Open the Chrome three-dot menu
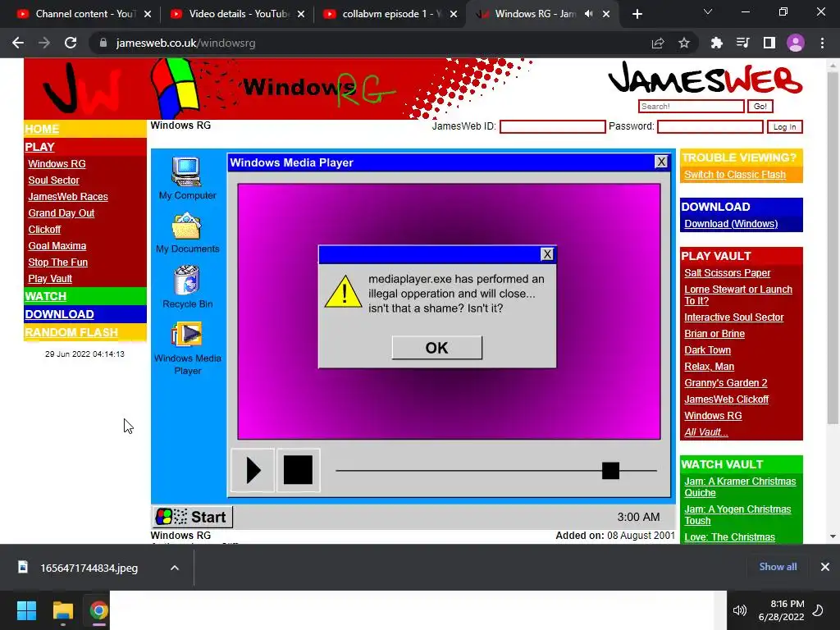 coord(822,43)
